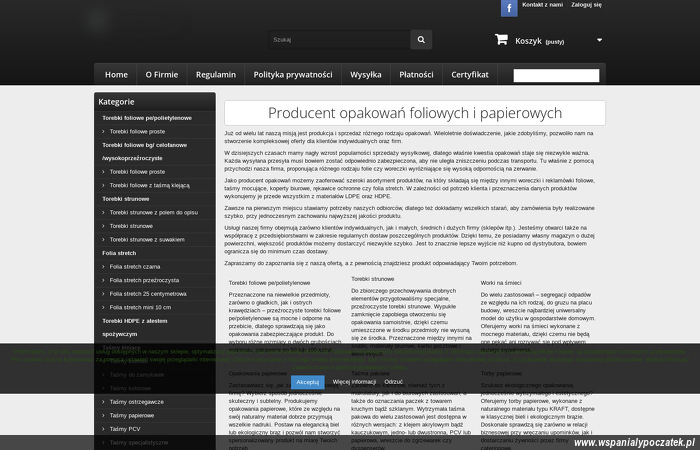Click the Torebki foliowe pe/polietylenowe article heading
Image resolution: width=700 pixels, height=450 pixels.
coord(269,283)
